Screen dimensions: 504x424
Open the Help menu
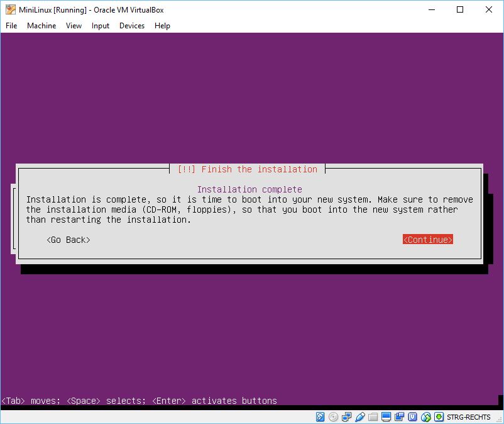tap(162, 26)
